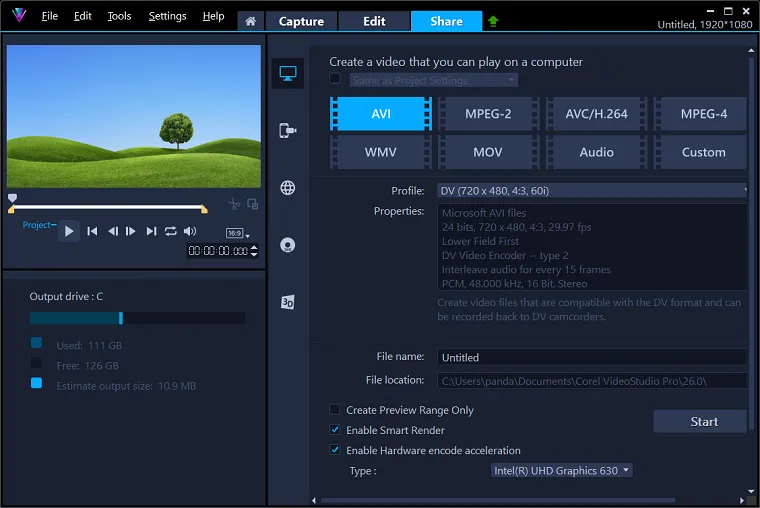Select the Device output category icon
This screenshot has height=508, width=760.
pyautogui.click(x=288, y=130)
